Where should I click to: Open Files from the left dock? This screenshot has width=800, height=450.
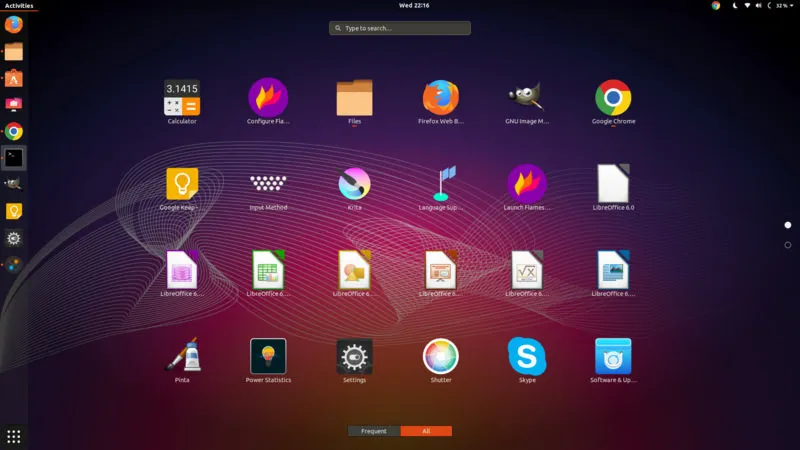tap(14, 52)
